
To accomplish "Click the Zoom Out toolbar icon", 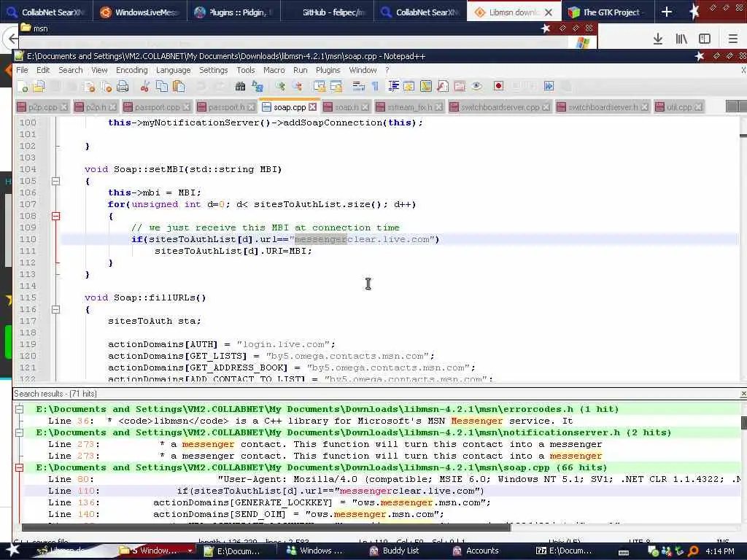I will (298, 86).
